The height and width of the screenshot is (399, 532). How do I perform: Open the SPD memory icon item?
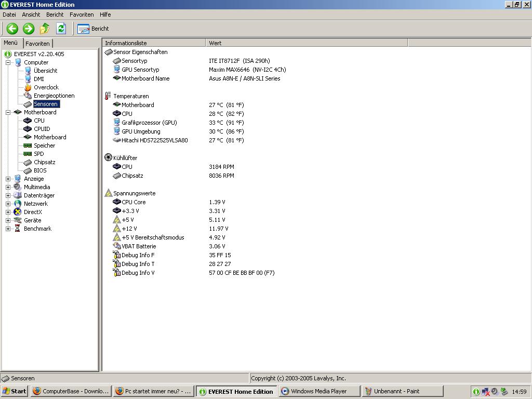coord(28,154)
